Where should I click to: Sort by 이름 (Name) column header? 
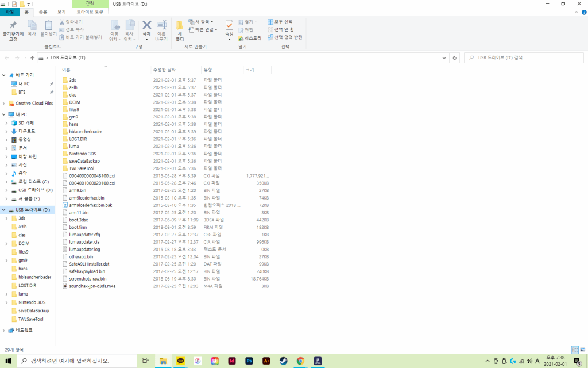click(x=105, y=70)
